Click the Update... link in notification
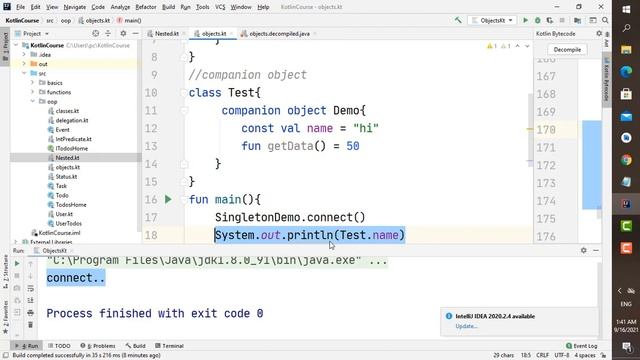Viewport: 640px width, 360px height. point(466,326)
